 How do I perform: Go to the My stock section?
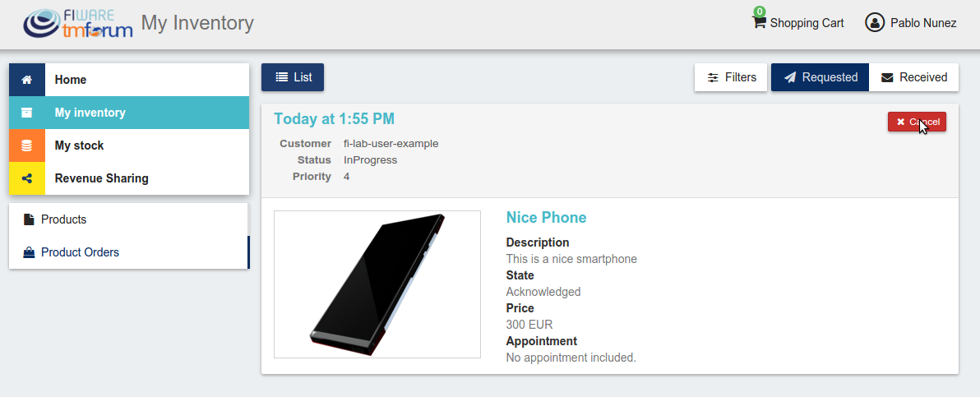(x=129, y=145)
